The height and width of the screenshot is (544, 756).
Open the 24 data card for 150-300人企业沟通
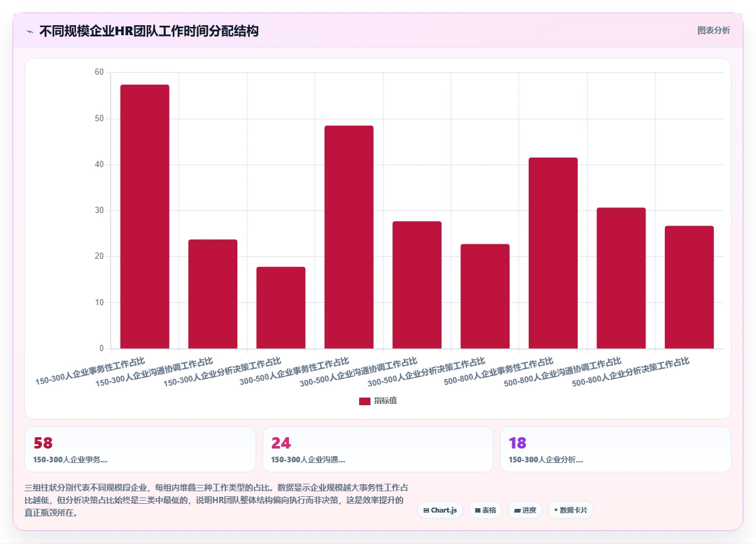click(x=378, y=449)
